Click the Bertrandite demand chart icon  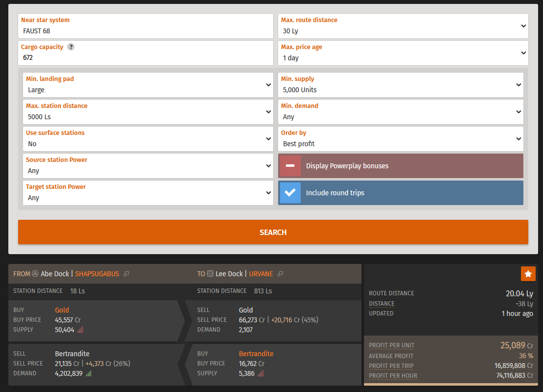pyautogui.click(x=89, y=373)
